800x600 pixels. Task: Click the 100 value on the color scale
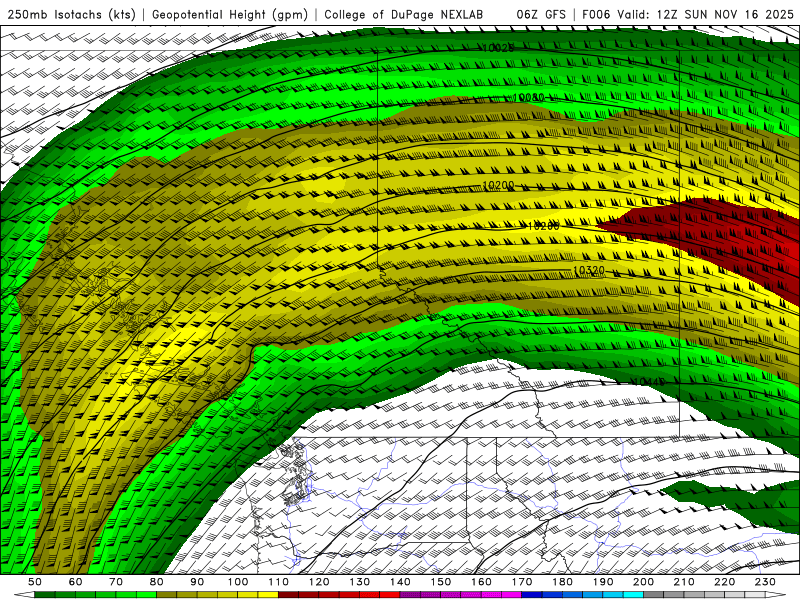click(x=238, y=582)
